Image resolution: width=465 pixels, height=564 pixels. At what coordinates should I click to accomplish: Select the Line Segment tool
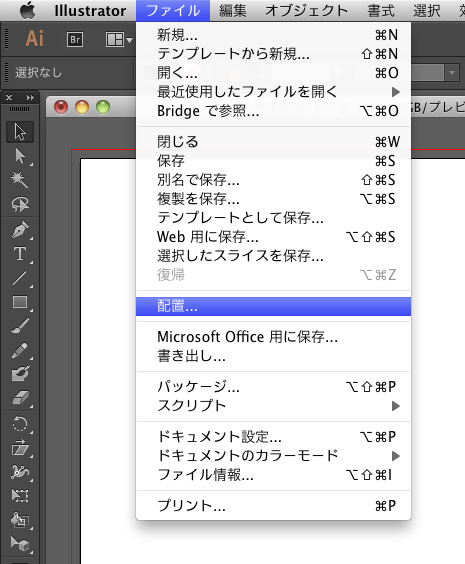pos(20,278)
